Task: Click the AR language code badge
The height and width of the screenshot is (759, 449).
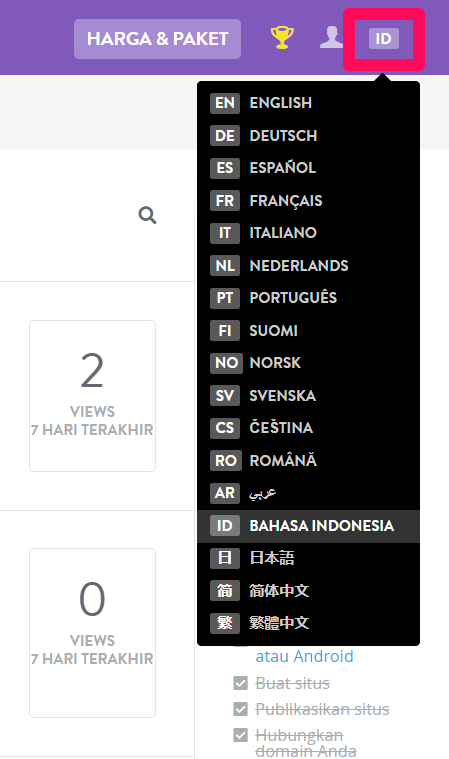Action: tap(225, 493)
